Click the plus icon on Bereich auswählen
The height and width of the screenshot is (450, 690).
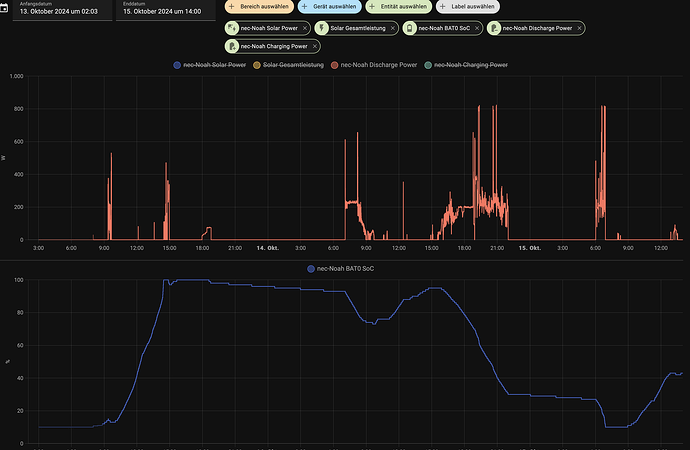[x=232, y=7]
